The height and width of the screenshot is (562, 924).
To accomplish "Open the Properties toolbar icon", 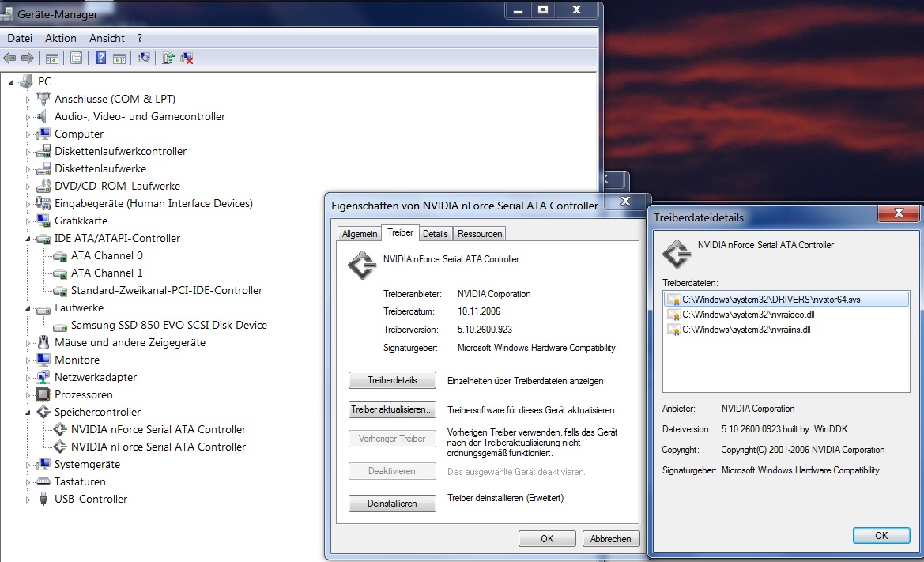I will tap(76, 58).
